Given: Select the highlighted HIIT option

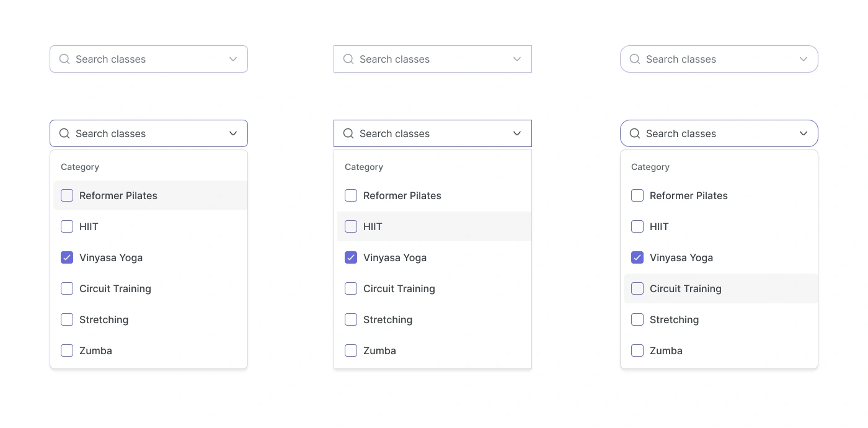Looking at the screenshot, I should (x=373, y=226).
